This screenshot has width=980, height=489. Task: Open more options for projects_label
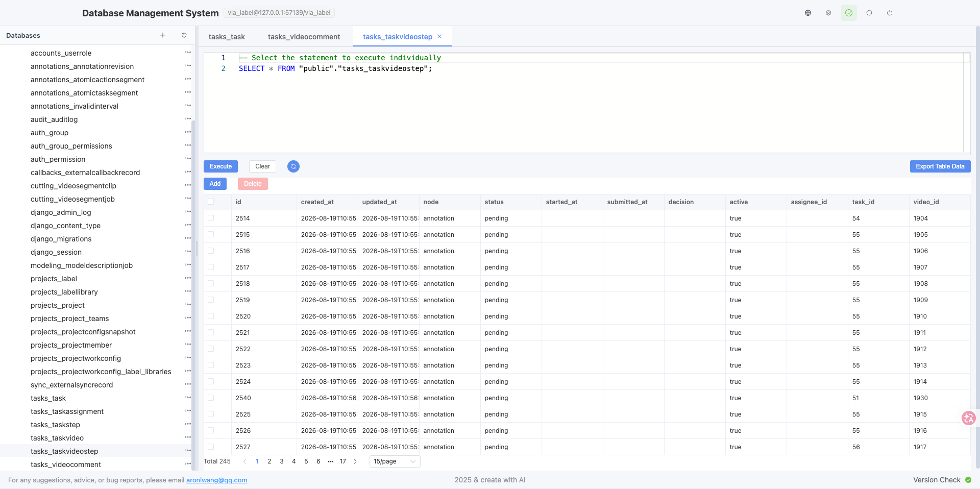tap(188, 278)
